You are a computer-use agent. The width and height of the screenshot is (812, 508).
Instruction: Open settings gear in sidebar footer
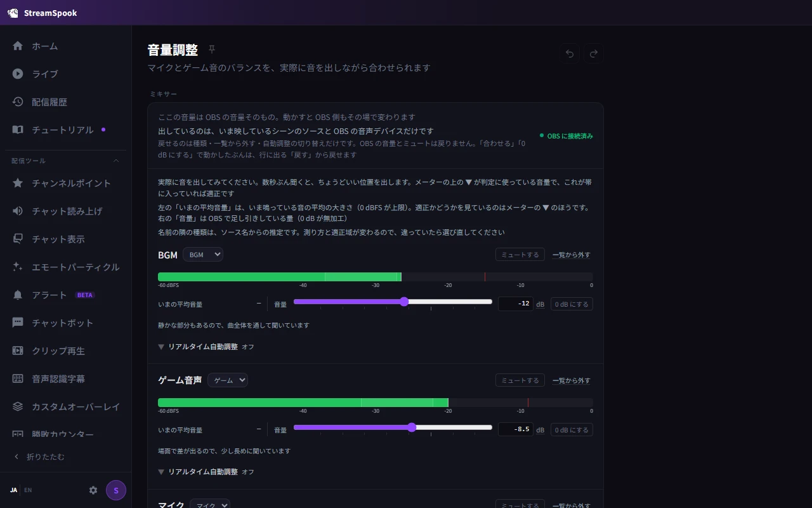pyautogui.click(x=93, y=490)
